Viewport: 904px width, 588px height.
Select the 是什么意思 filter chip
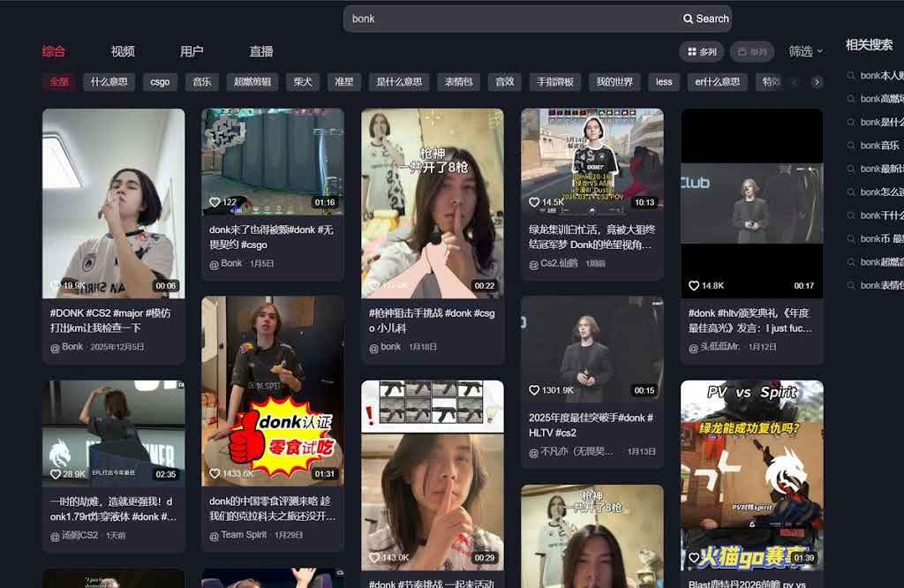coord(399,82)
